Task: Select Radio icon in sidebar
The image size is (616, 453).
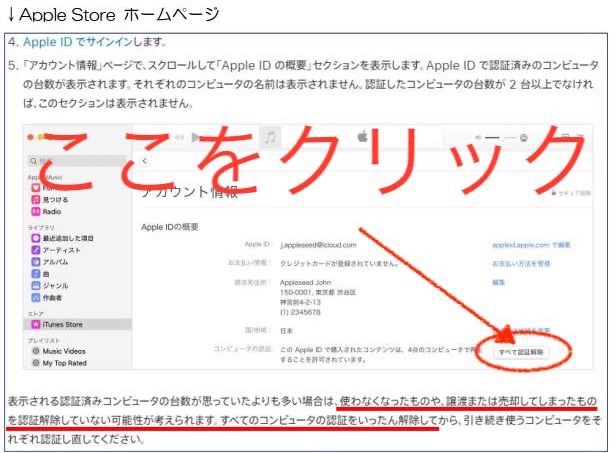Action: tap(36, 211)
